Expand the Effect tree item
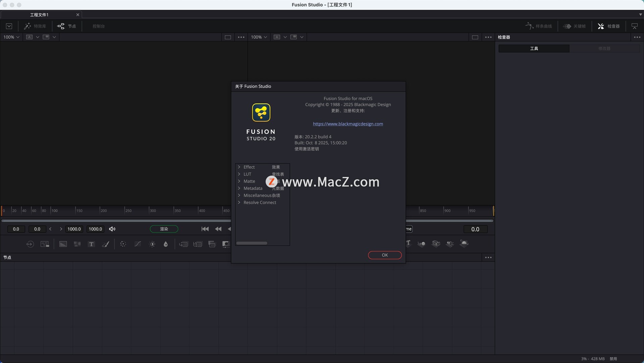This screenshot has height=363, width=644. pyautogui.click(x=239, y=167)
